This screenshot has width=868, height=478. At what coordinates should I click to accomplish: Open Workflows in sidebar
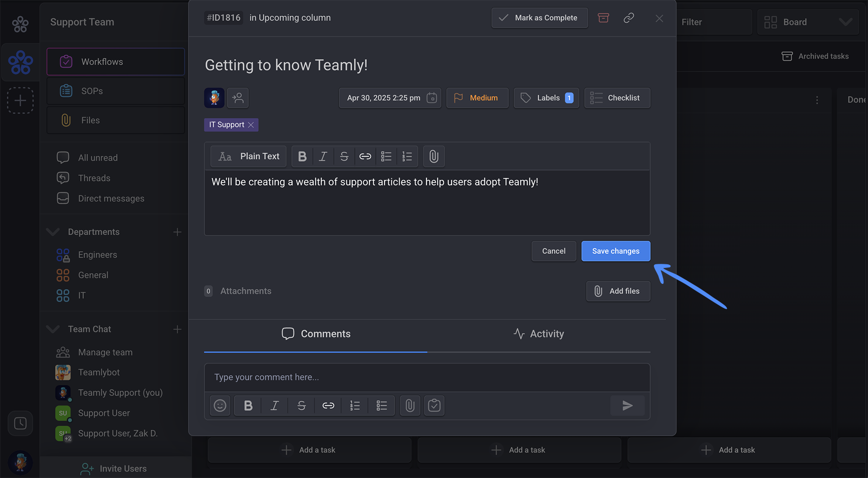[x=116, y=62]
